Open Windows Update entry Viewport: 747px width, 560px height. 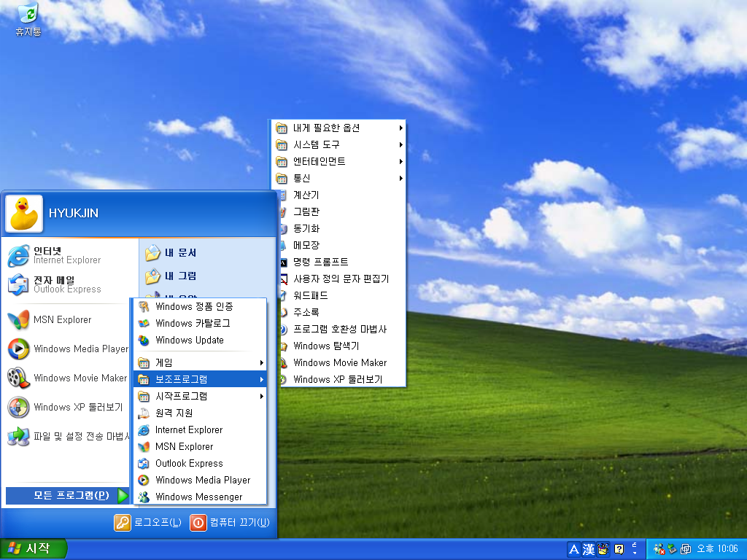coord(200,340)
